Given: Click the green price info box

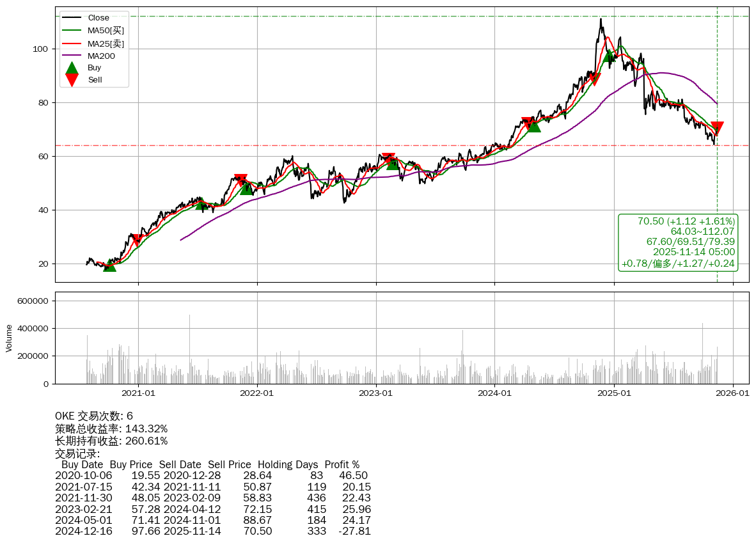Looking at the screenshot, I should point(678,242).
